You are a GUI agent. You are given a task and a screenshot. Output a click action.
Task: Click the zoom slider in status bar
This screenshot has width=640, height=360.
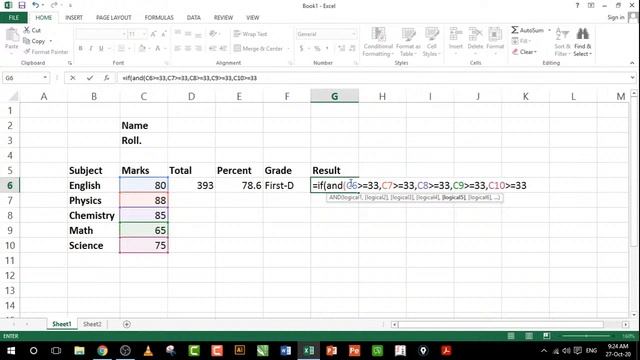586,336
